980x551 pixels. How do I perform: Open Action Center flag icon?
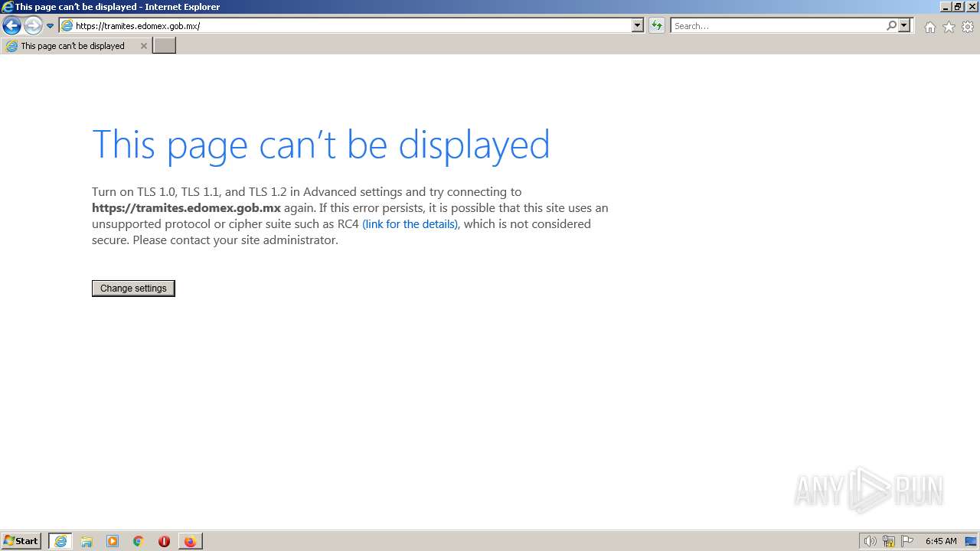tap(907, 541)
